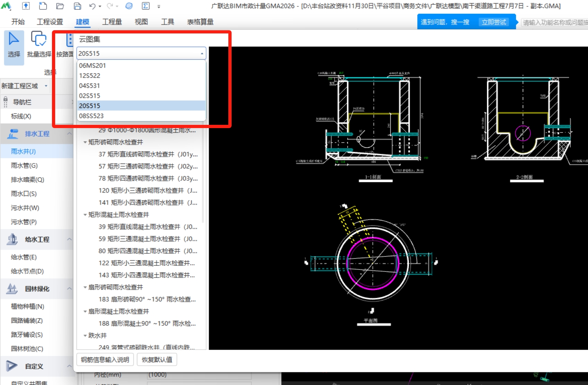The width and height of the screenshot is (588, 385).
Task: Open the quick access toolbar customize arrow
Action: pos(159,6)
